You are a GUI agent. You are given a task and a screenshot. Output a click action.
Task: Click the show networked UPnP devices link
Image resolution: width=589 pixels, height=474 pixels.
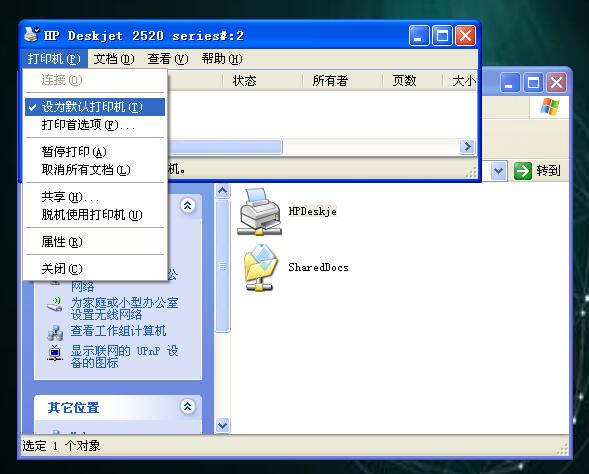tap(124, 356)
